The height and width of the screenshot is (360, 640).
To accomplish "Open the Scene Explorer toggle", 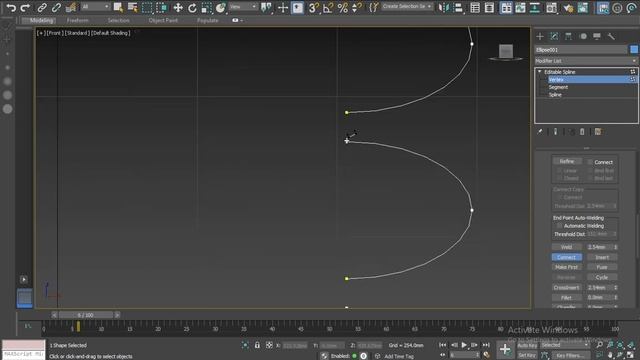I will click(475, 7).
